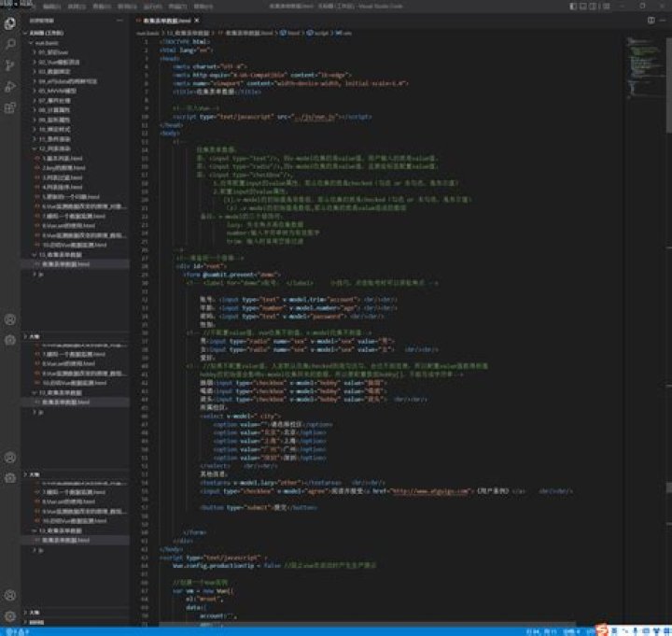Close the 收集表单数据.html editor tab
Image resolution: width=672 pixels, height=636 pixels.
[197, 21]
